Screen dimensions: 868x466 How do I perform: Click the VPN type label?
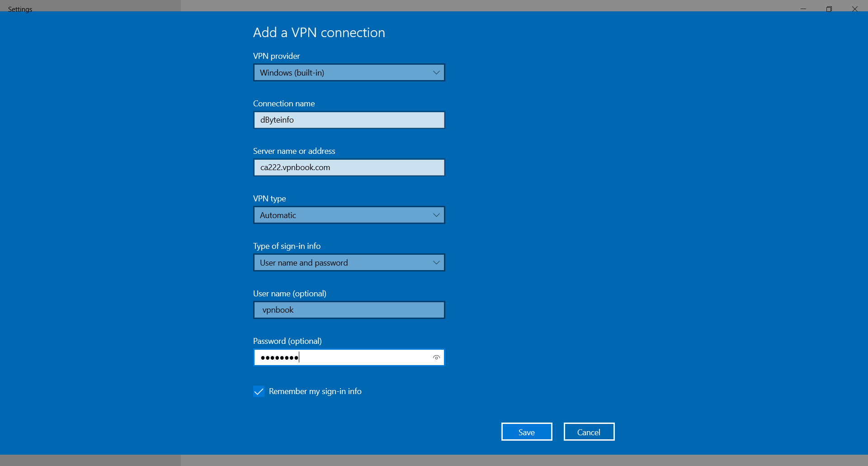pos(269,199)
